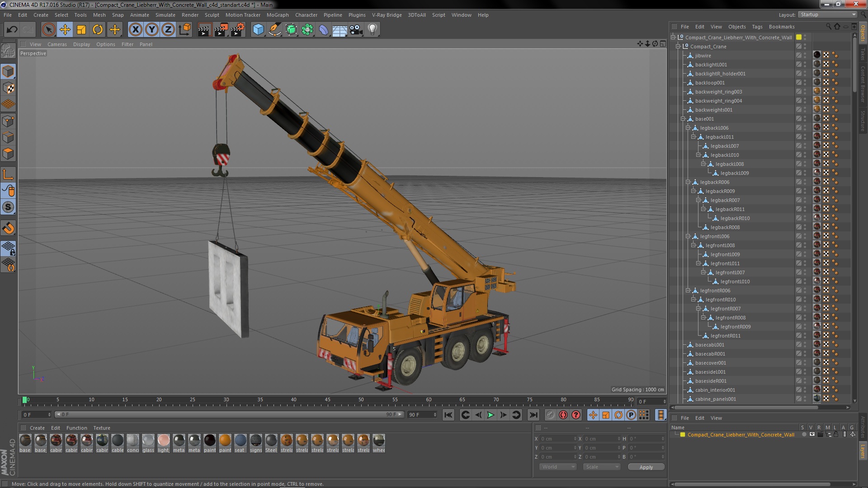
Task: Switch to Texture mode icon
Action: [8, 88]
